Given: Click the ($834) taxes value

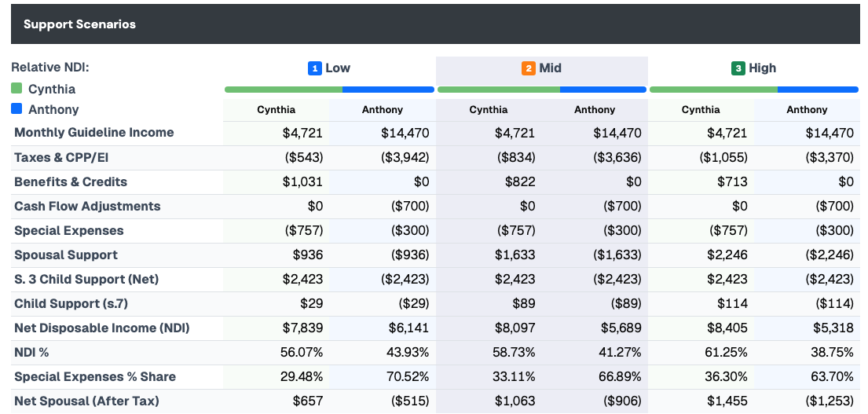Looking at the screenshot, I should click(x=516, y=158).
